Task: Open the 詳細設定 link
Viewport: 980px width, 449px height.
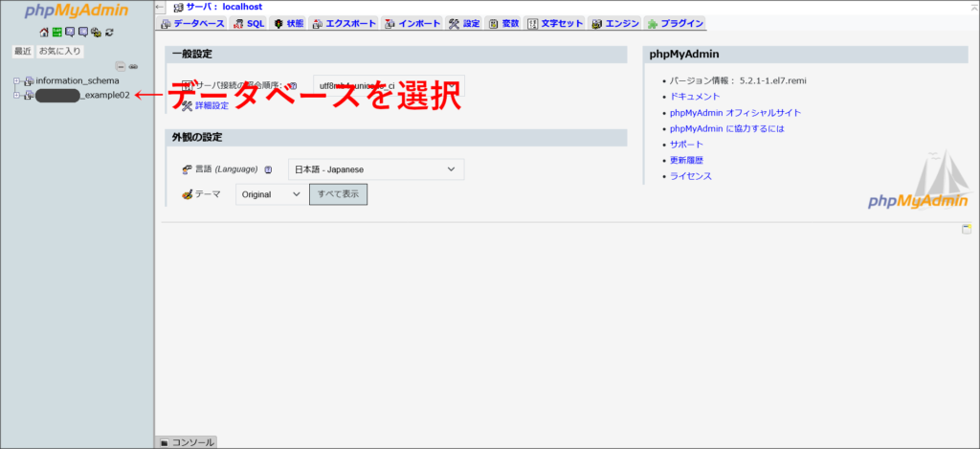Action: (x=212, y=105)
